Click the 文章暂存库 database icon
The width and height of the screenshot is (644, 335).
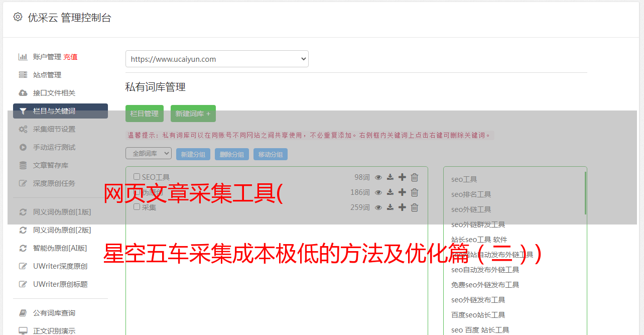(23, 165)
